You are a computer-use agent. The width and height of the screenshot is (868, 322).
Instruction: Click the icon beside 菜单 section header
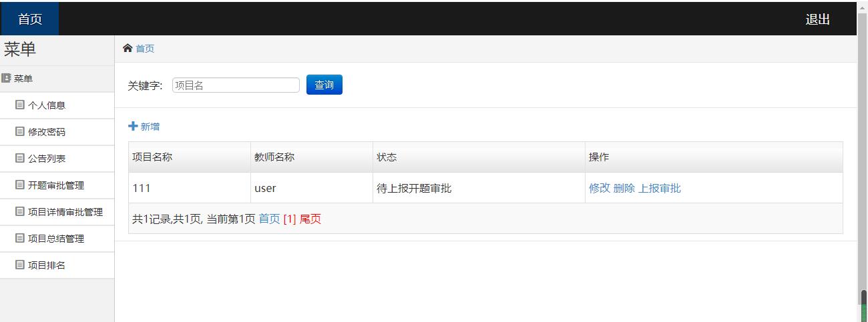click(6, 78)
